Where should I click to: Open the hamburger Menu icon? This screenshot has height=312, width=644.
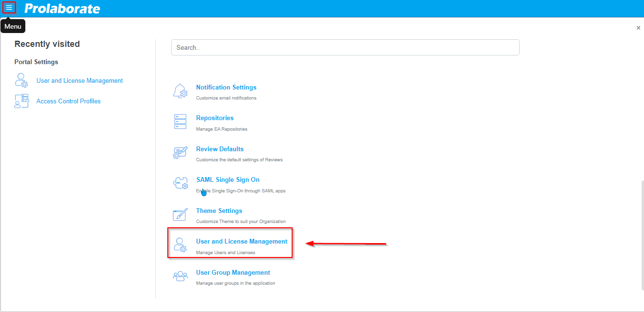pyautogui.click(x=9, y=7)
